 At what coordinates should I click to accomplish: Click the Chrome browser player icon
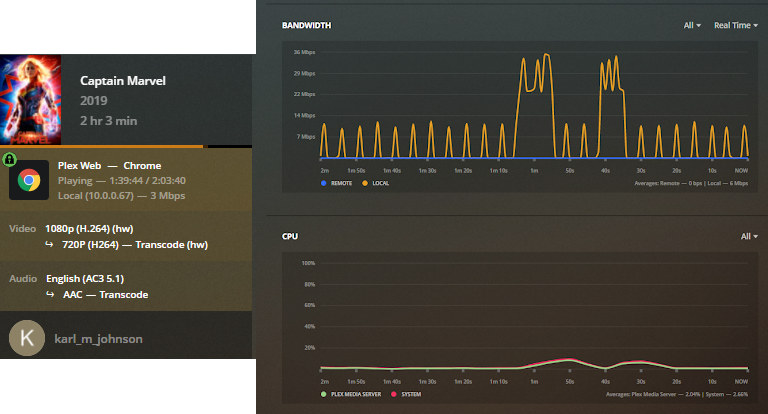coord(29,180)
